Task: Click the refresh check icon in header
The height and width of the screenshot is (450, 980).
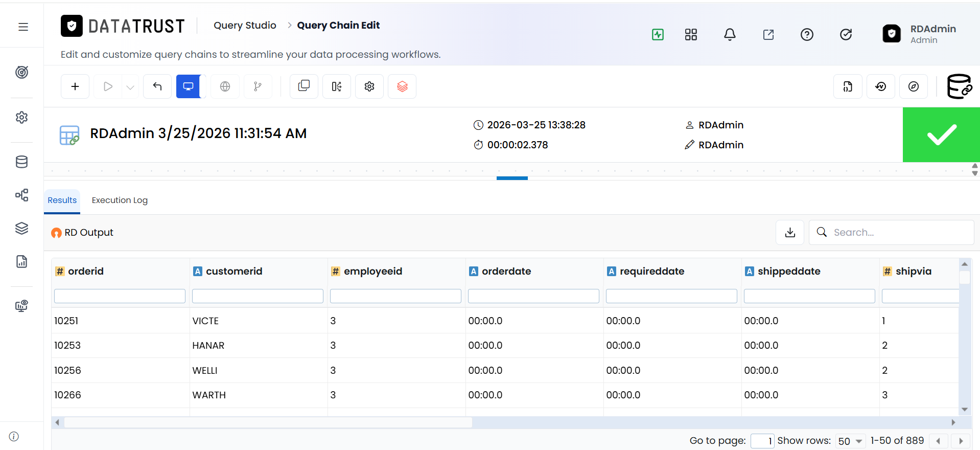Action: [x=846, y=34]
